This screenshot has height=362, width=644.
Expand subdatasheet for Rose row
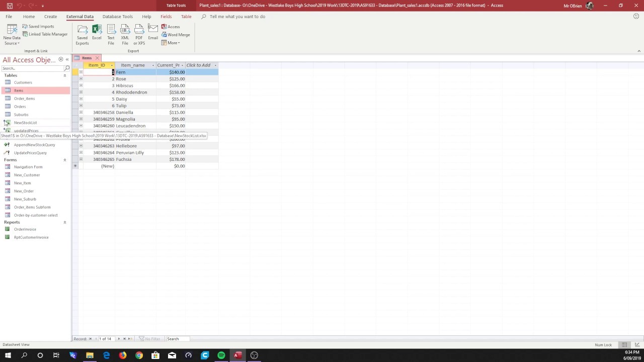[80, 79]
